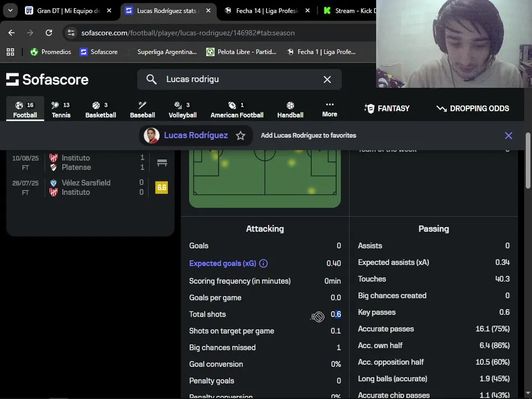
Task: Open the Instituto vs Platense match row
Action: pyautogui.click(x=90, y=162)
